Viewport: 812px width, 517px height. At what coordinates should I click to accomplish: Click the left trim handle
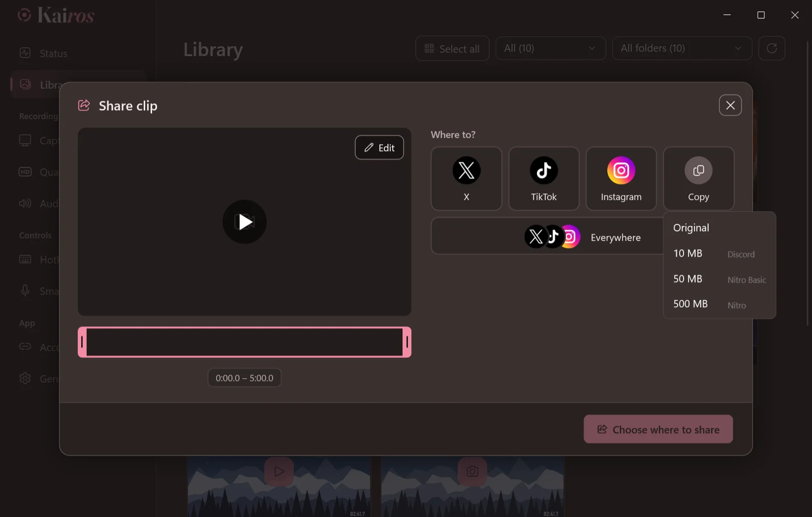coord(82,342)
